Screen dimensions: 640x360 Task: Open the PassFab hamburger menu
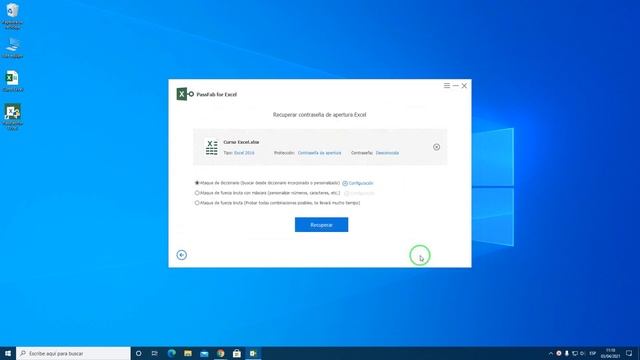[x=447, y=86]
